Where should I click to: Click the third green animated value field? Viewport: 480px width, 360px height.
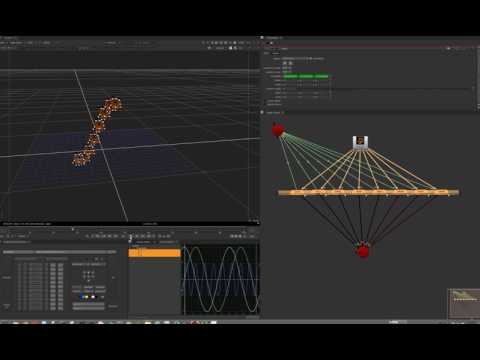322,76
